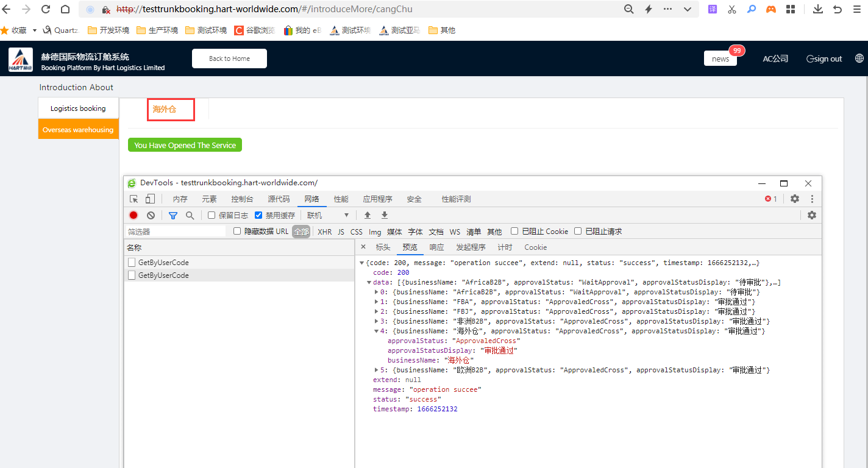Click the sign out link
Screen dimensions: 868x468
pos(824,59)
